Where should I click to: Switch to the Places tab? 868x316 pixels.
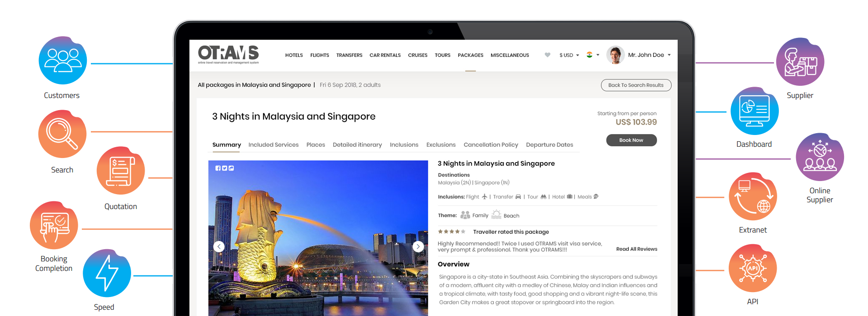[x=316, y=145]
